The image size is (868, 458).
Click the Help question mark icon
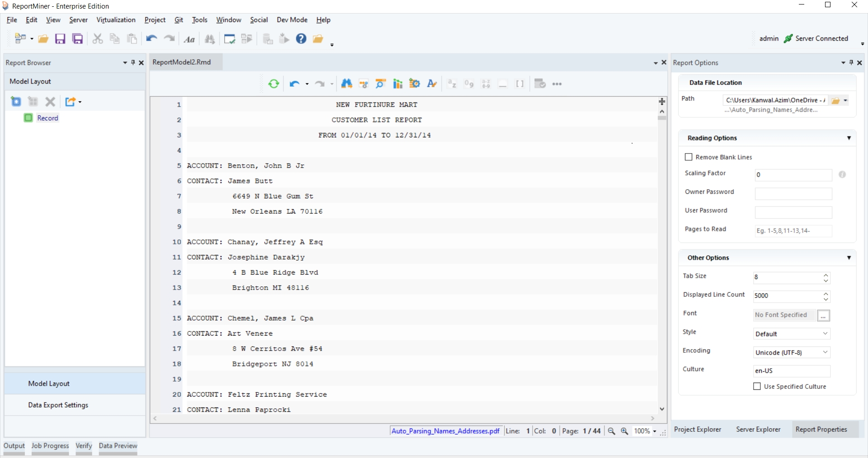301,39
